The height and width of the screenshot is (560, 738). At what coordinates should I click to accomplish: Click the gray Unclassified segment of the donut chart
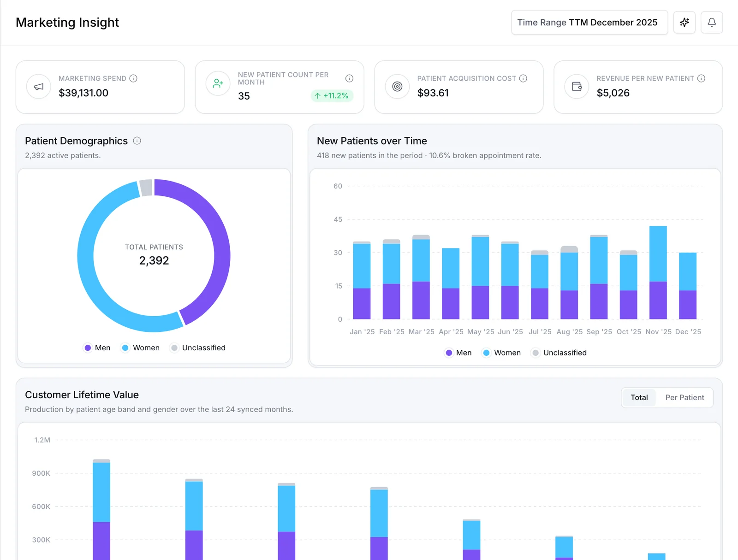pos(146,188)
